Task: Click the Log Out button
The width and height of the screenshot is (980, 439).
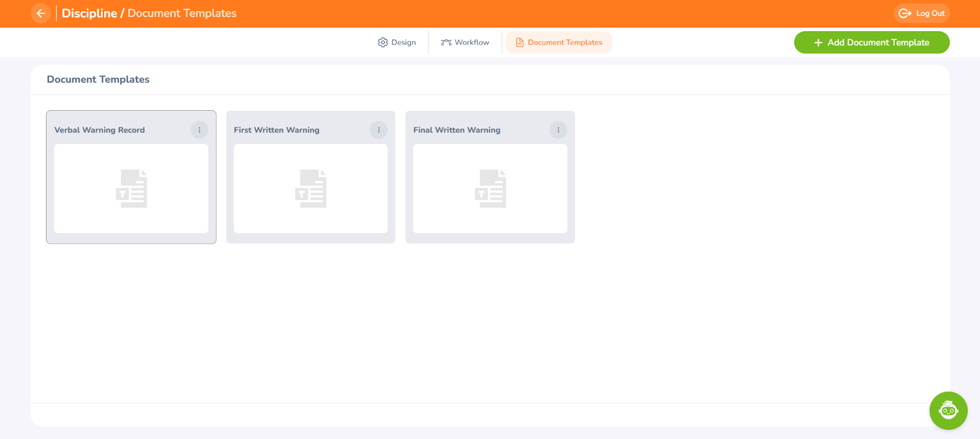Action: 921,13
